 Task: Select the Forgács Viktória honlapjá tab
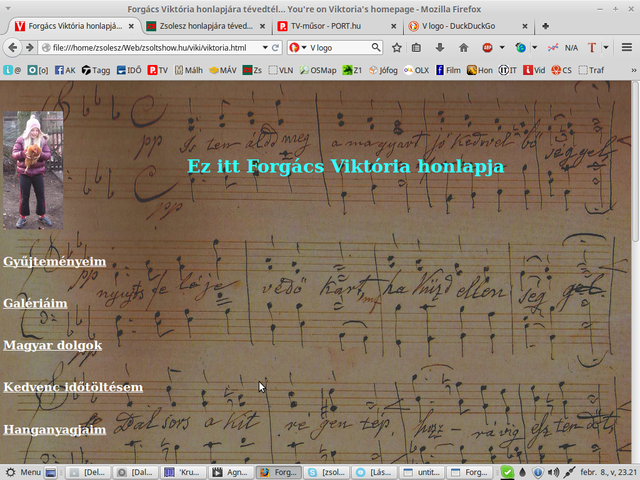click(x=74, y=26)
